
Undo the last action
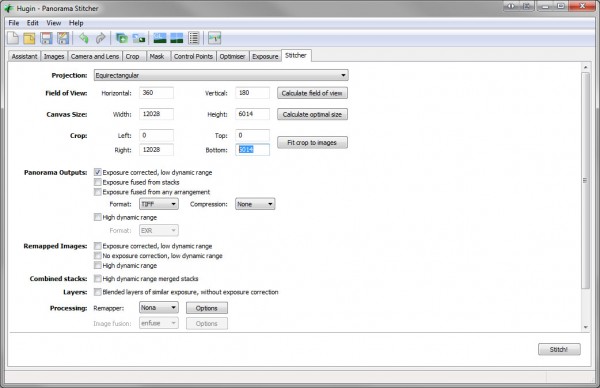pyautogui.click(x=83, y=38)
